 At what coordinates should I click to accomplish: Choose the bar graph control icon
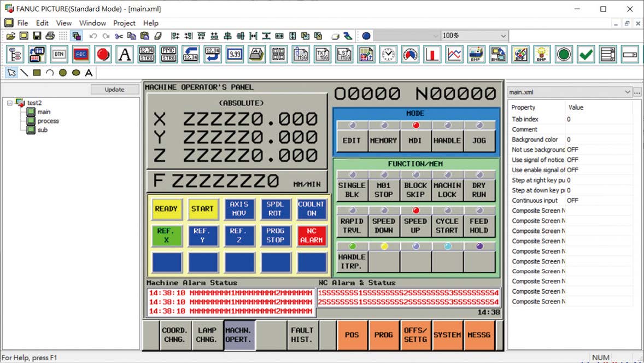click(432, 54)
